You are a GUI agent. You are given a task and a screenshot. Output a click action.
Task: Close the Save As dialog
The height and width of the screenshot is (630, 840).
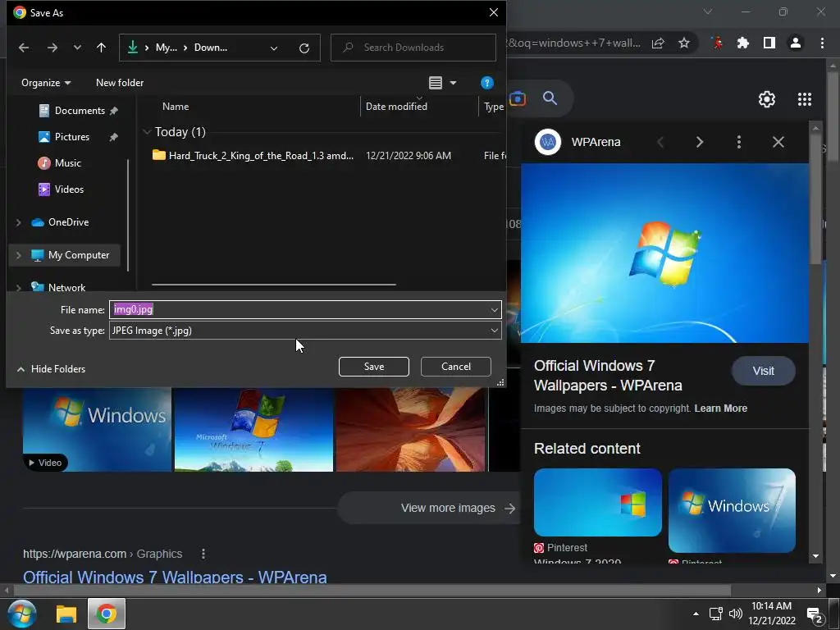click(x=493, y=12)
